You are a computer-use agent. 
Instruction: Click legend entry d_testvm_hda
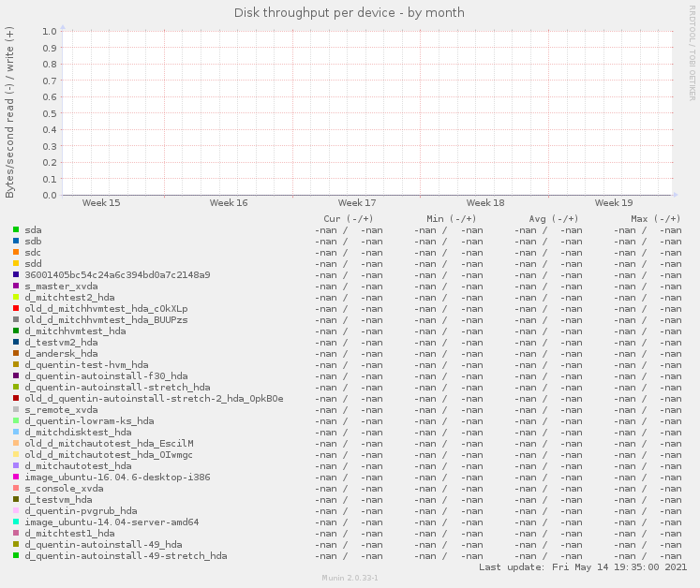click(x=58, y=500)
